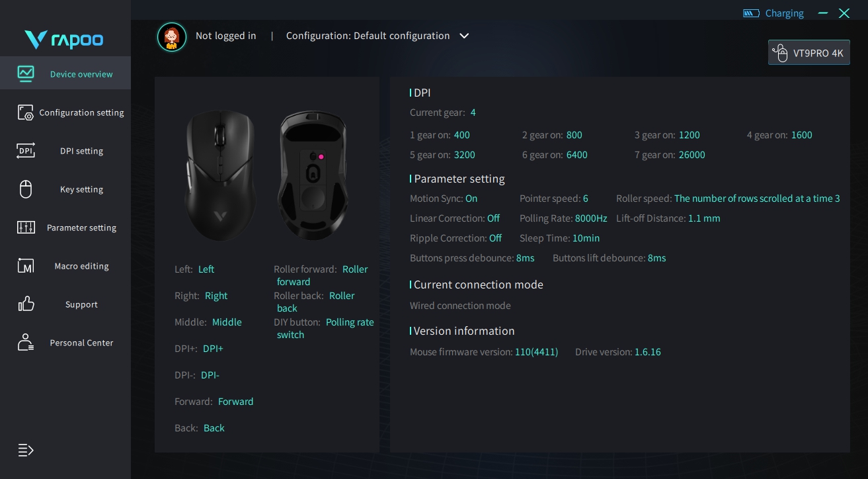868x479 pixels.
Task: Click the Parameter setting sliders icon
Action: click(26, 228)
